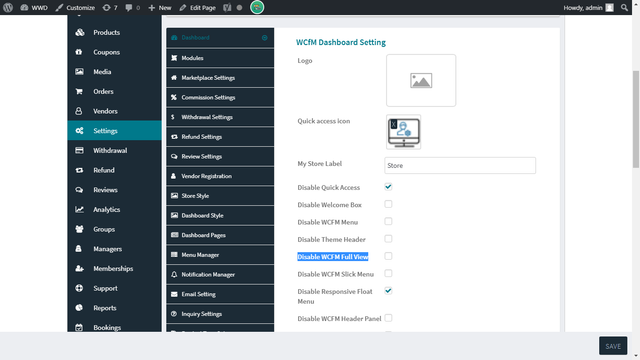This screenshot has height=360, width=640.
Task: Click the Support lifebuoy icon
Action: pos(79,288)
